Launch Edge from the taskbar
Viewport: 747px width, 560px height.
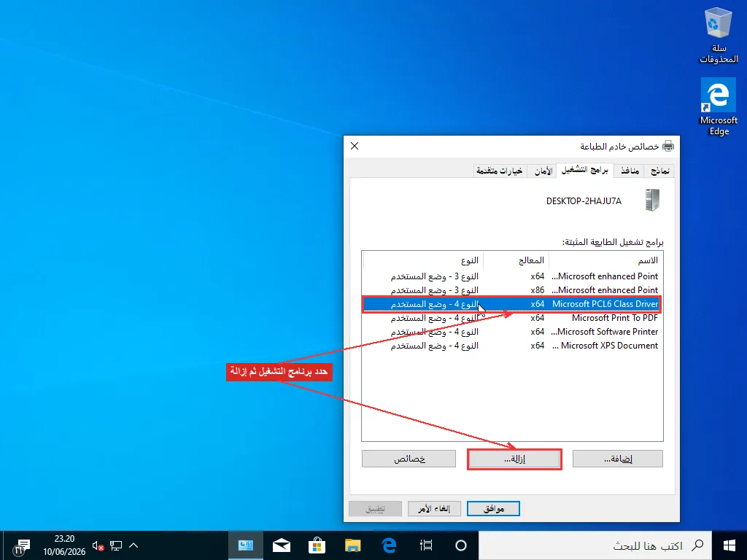coord(390,545)
